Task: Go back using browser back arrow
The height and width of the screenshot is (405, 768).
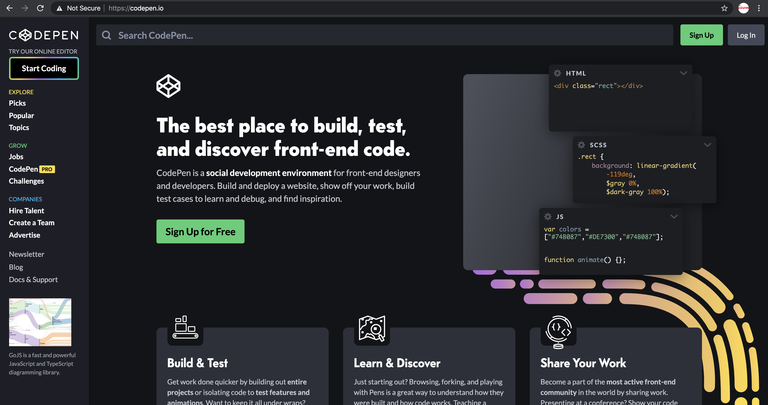Action: pyautogui.click(x=9, y=8)
